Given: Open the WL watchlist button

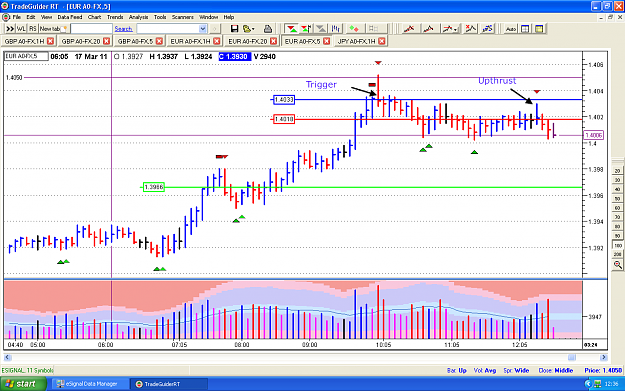Looking at the screenshot, I should coord(21,29).
